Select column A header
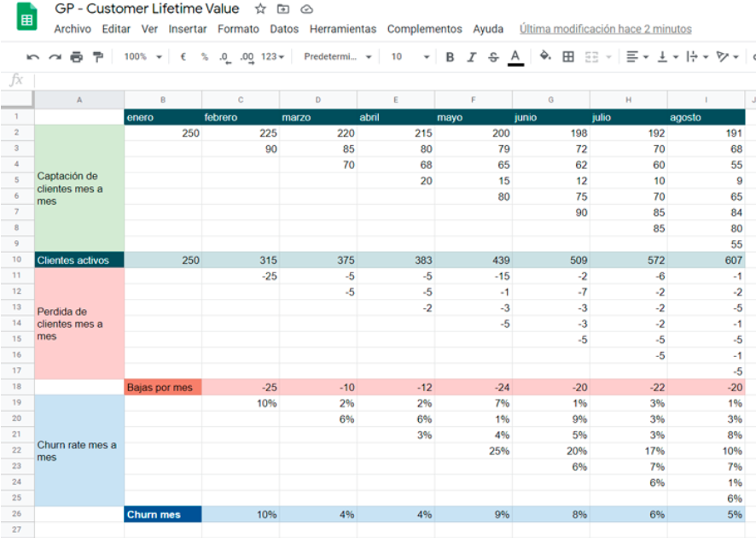Image resolution: width=756 pixels, height=538 pixels. 79,100
